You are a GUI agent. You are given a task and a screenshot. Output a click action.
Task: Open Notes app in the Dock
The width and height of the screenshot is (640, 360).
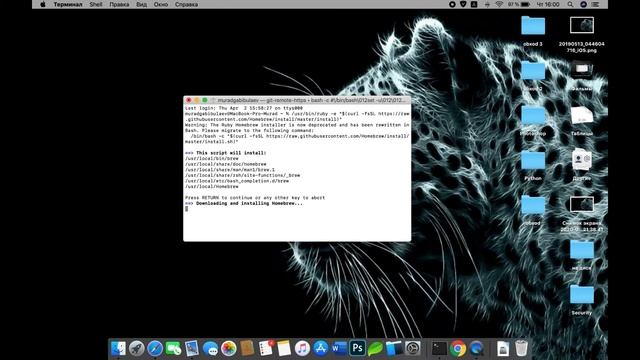[x=284, y=349]
